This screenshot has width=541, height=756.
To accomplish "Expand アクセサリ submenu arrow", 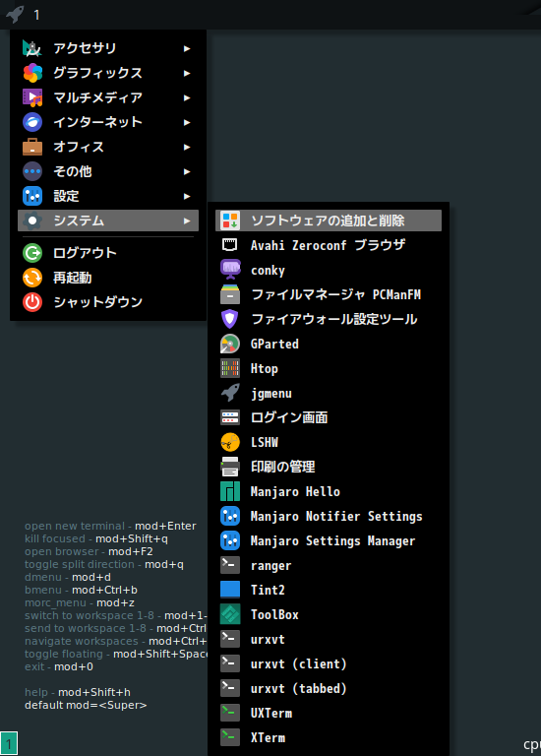I will pos(187,48).
